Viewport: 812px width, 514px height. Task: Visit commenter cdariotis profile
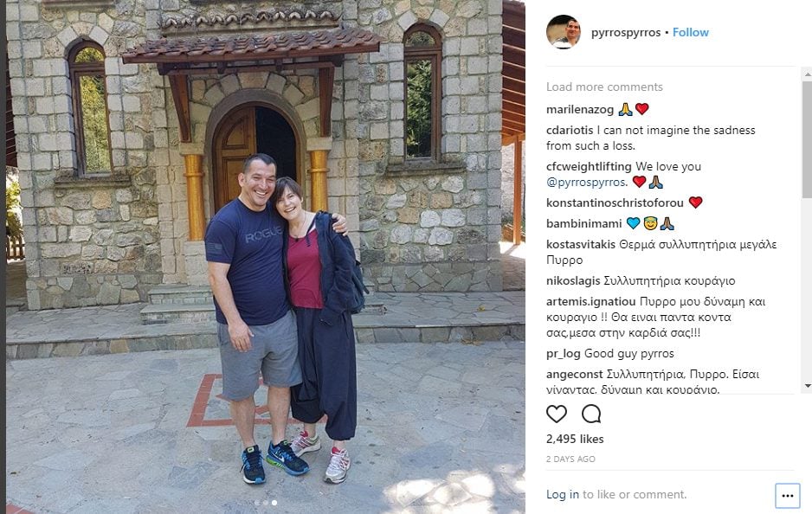(570, 131)
